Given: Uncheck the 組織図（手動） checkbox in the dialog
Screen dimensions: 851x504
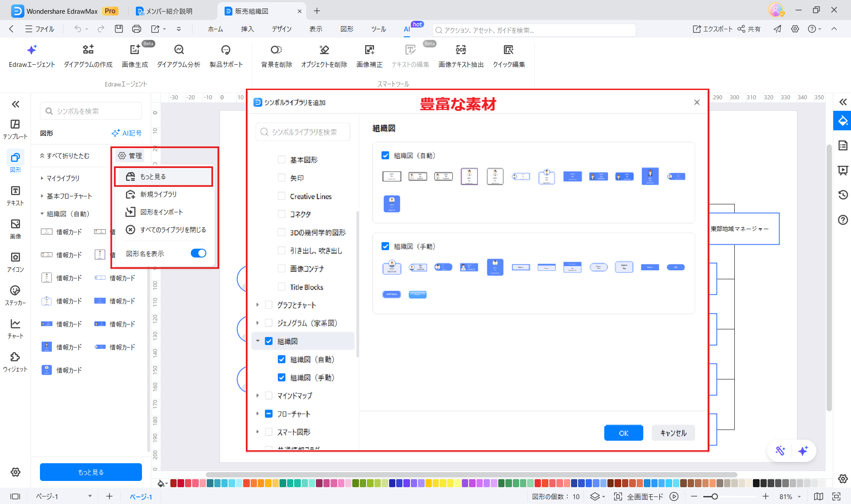Looking at the screenshot, I should click(385, 246).
